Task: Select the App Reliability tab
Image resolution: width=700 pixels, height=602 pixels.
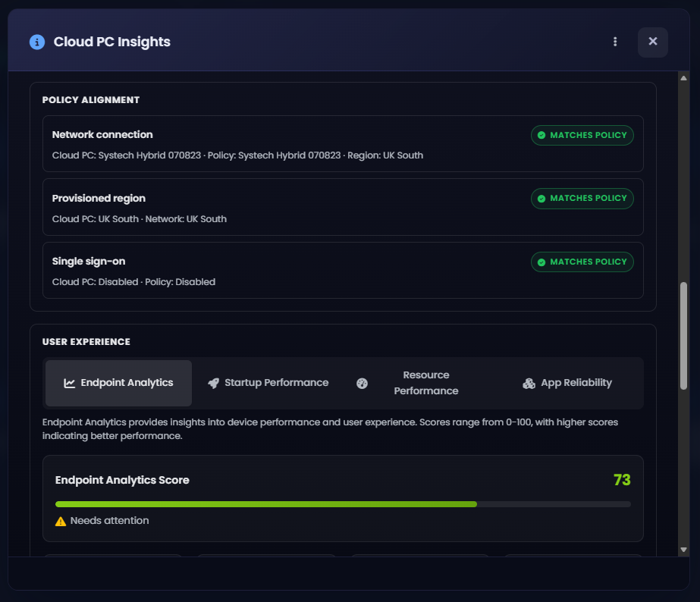Action: pyautogui.click(x=567, y=383)
